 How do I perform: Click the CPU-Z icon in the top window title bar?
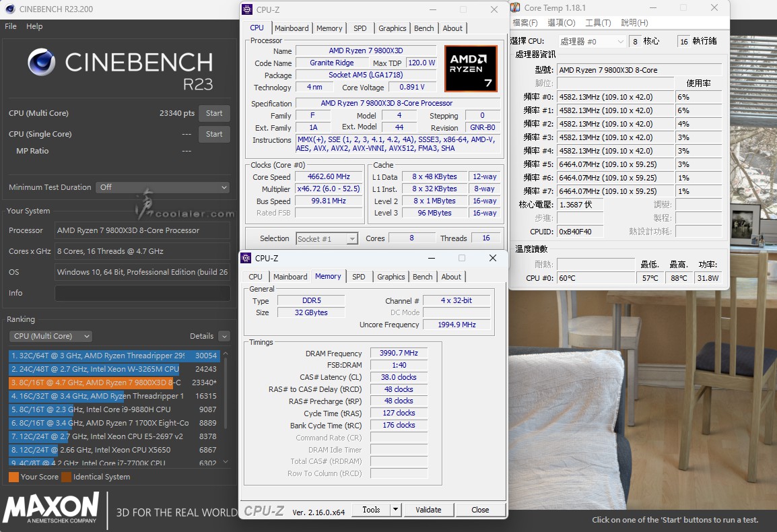pyautogui.click(x=248, y=9)
